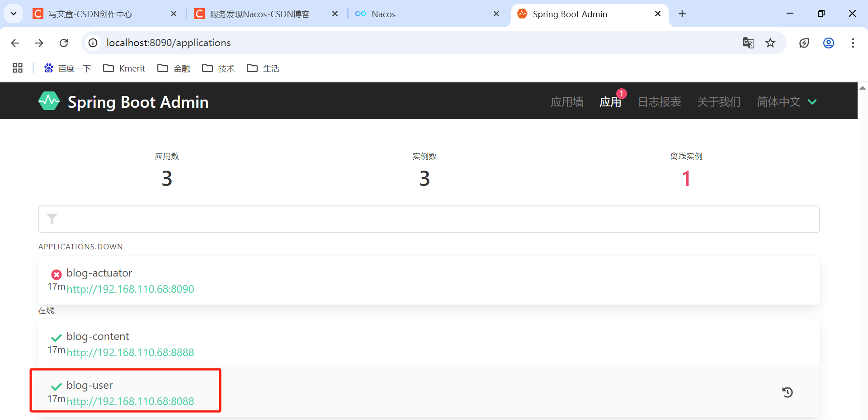Restore down the browser window

click(x=821, y=14)
